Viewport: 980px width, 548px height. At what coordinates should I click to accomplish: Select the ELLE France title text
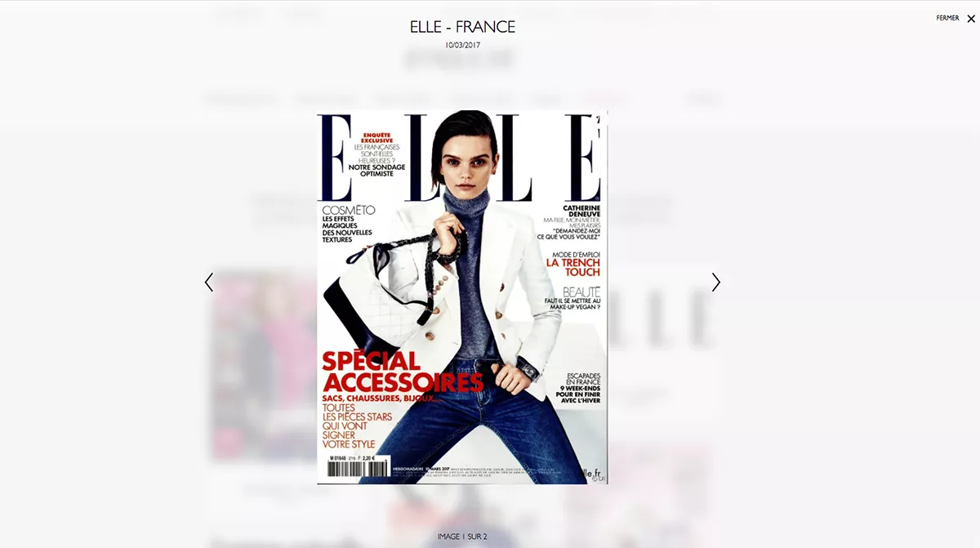(x=462, y=27)
